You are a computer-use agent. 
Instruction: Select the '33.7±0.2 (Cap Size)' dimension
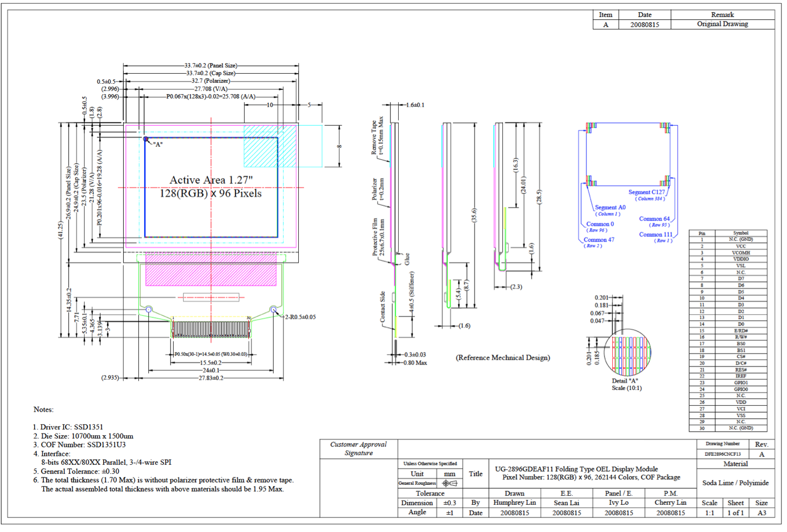(211, 73)
